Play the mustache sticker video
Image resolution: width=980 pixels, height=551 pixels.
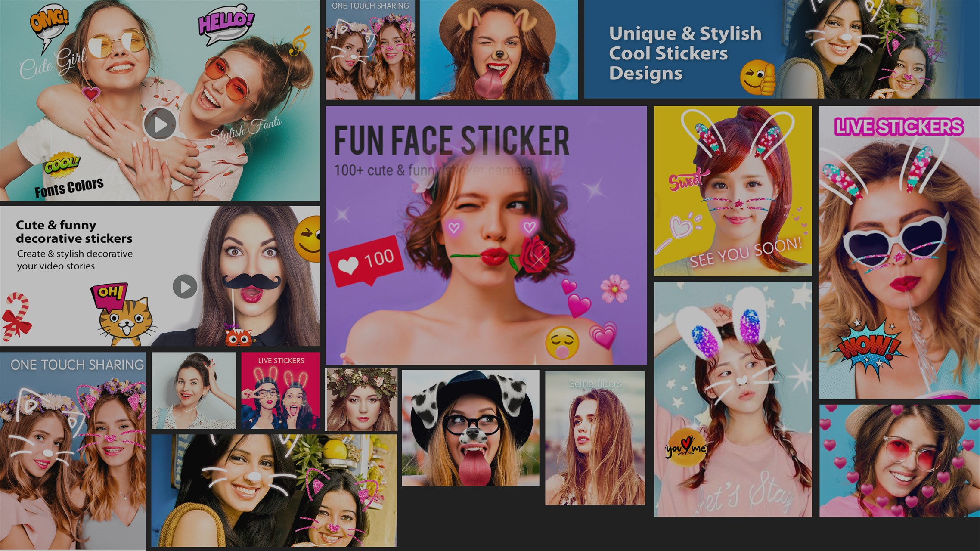tap(185, 286)
